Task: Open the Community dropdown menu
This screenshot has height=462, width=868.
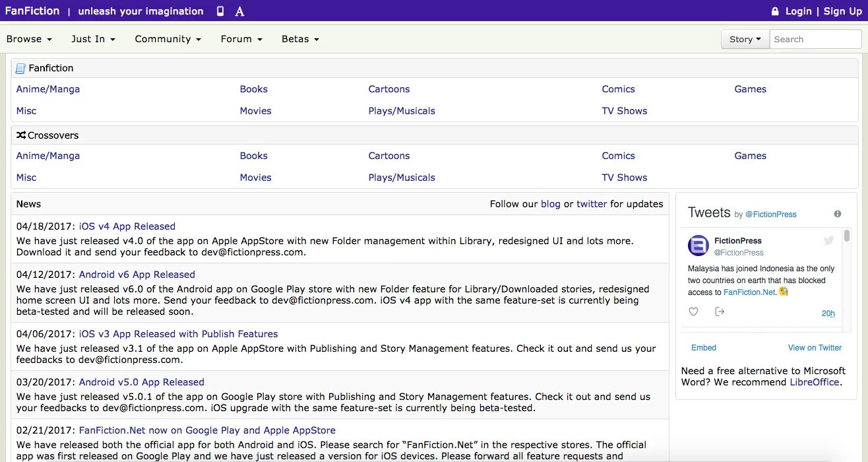Action: click(x=168, y=39)
